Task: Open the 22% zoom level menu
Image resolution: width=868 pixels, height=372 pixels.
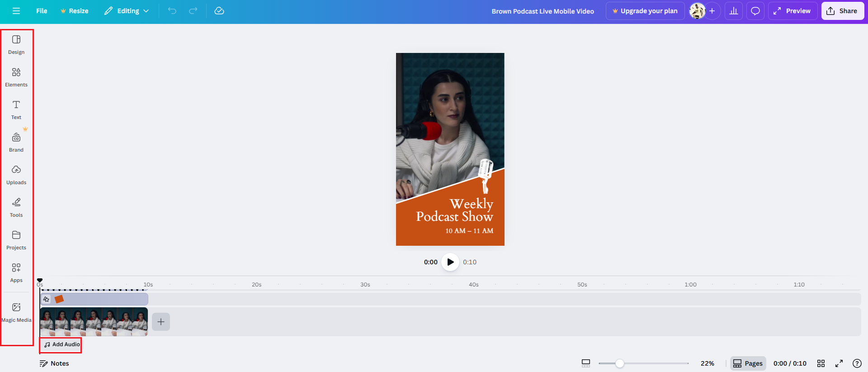Action: tap(708, 363)
